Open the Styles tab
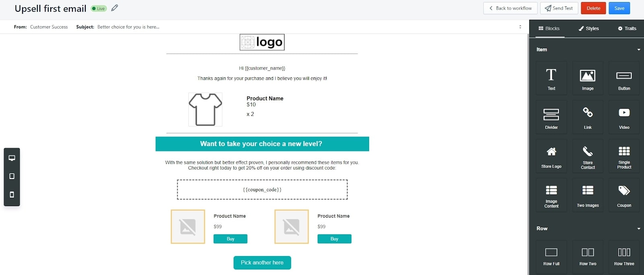This screenshot has height=275, width=644. tap(588, 29)
